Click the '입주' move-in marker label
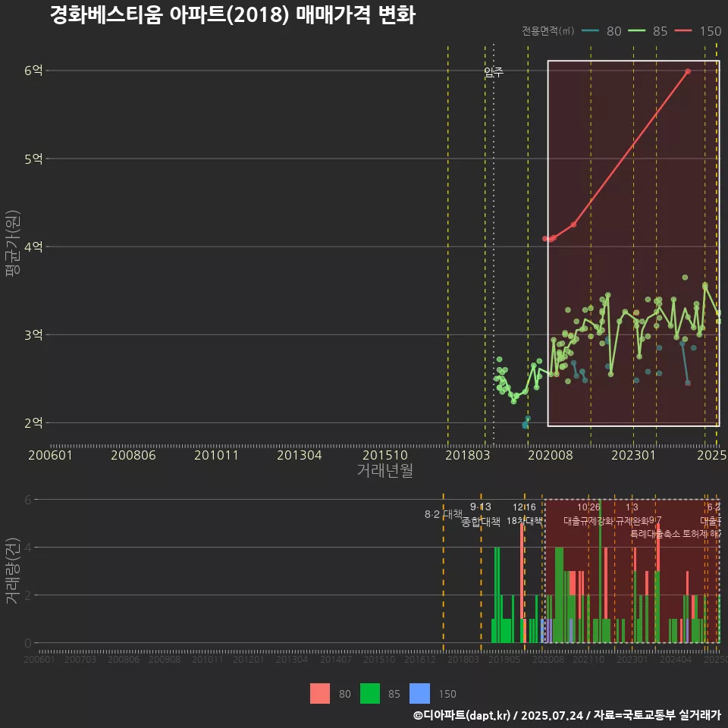 (x=494, y=71)
